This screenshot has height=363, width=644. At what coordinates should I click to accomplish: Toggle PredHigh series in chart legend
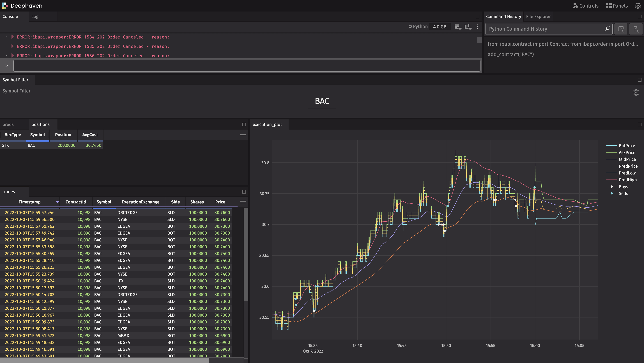click(622, 180)
